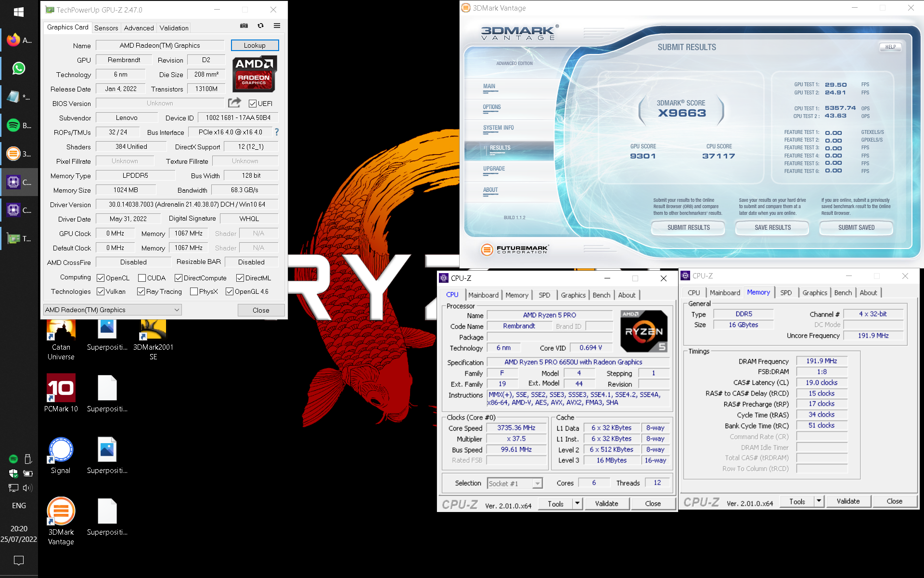
Task: Click Validate in left CPU-Z window
Action: click(606, 503)
